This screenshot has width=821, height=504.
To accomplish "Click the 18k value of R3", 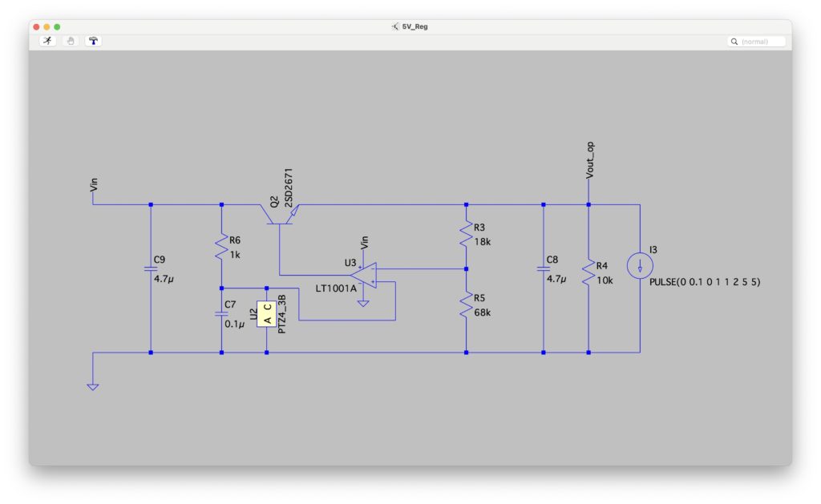I will [x=481, y=240].
